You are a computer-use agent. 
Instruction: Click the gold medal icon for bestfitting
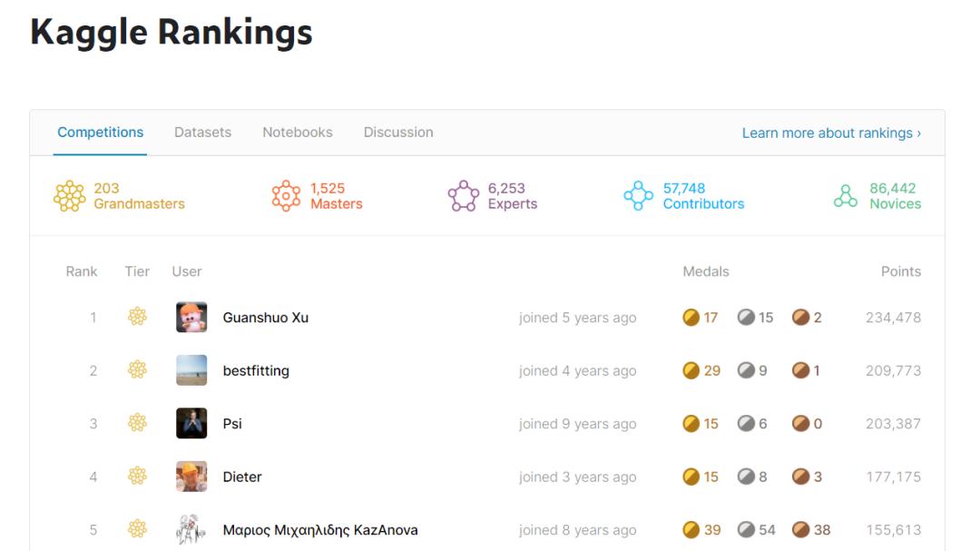(691, 371)
